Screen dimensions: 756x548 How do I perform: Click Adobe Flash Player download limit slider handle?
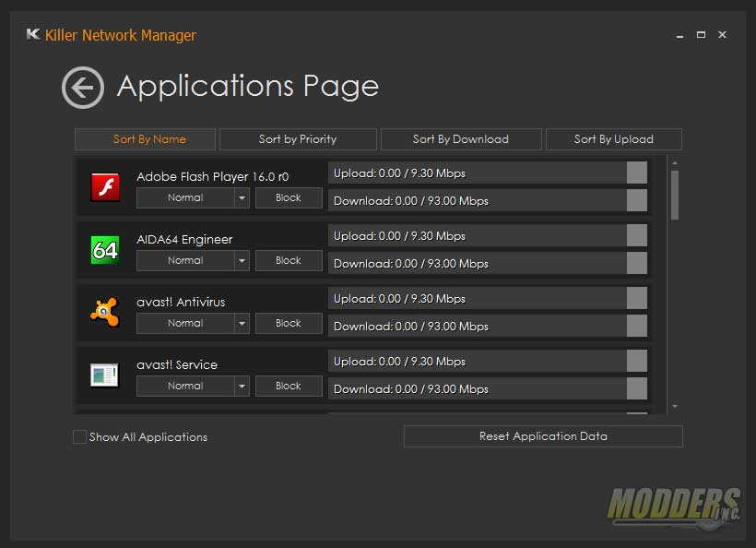[x=637, y=200]
